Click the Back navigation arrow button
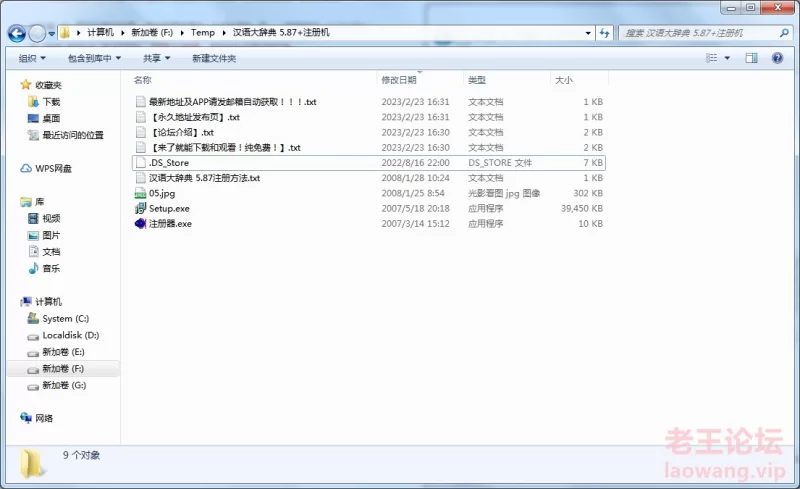 pos(17,34)
